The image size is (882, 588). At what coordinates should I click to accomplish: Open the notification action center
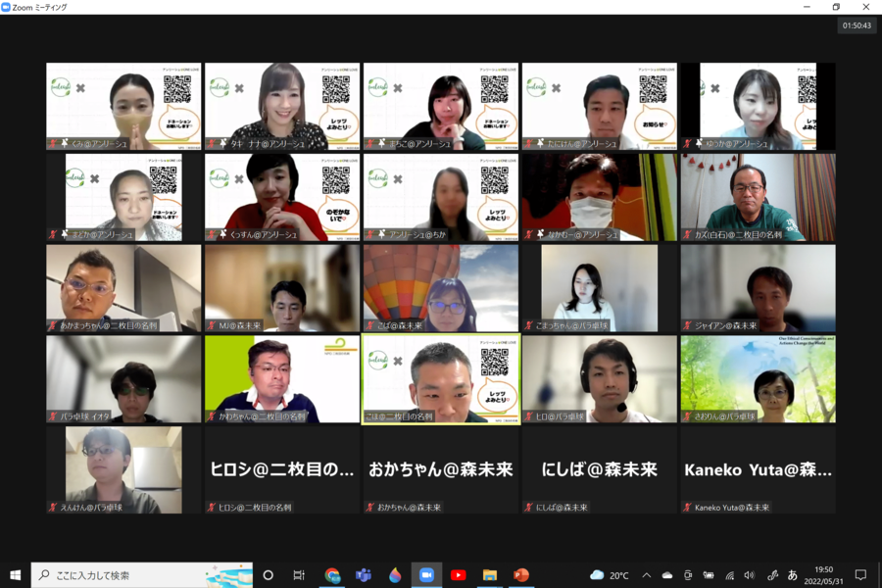[x=860, y=575]
